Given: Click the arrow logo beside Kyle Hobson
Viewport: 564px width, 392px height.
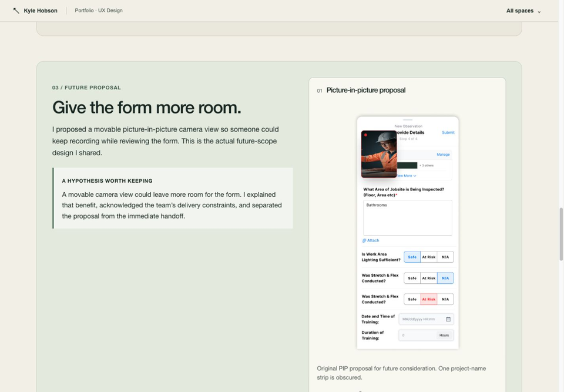Looking at the screenshot, I should [16, 11].
